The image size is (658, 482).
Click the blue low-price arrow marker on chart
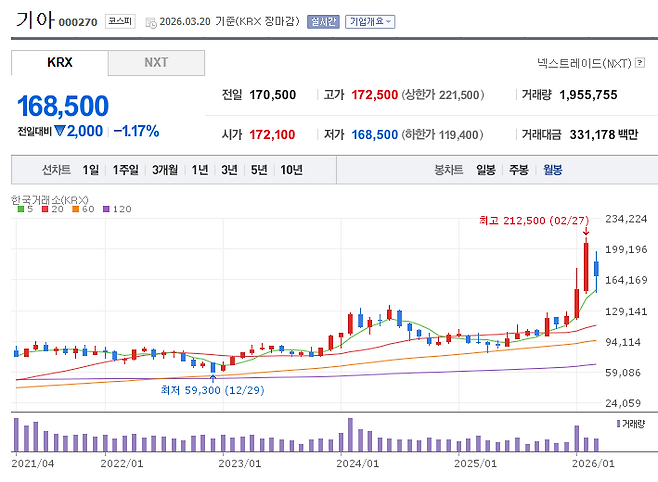(x=213, y=378)
